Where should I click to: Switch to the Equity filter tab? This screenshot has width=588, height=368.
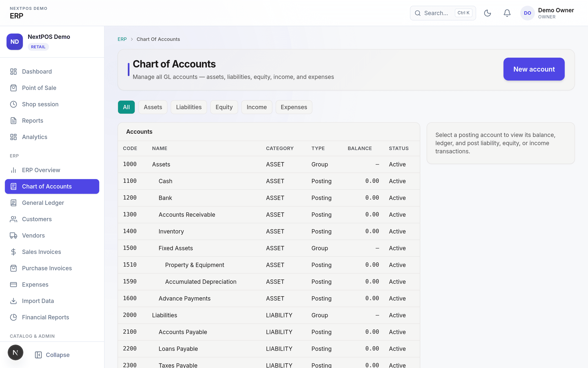[224, 107]
